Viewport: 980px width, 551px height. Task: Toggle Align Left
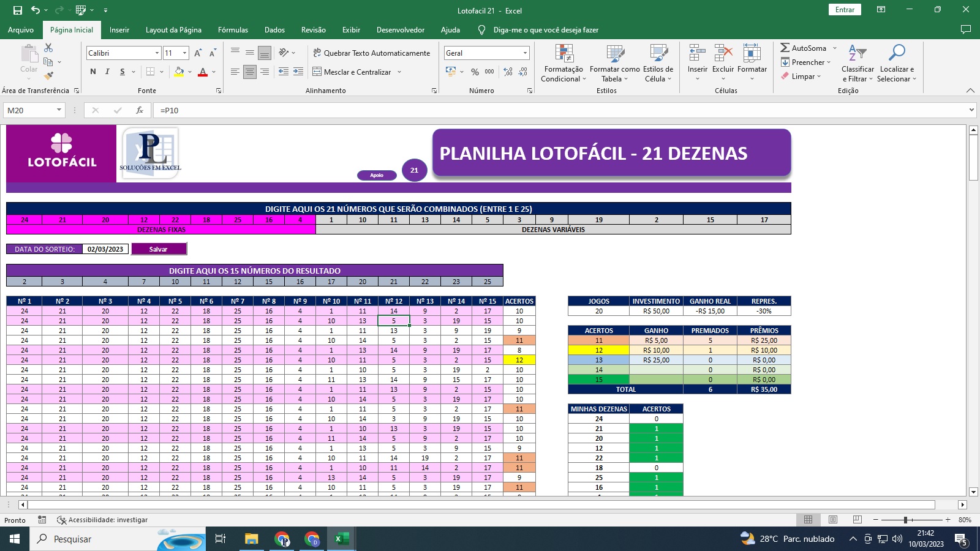click(x=235, y=72)
